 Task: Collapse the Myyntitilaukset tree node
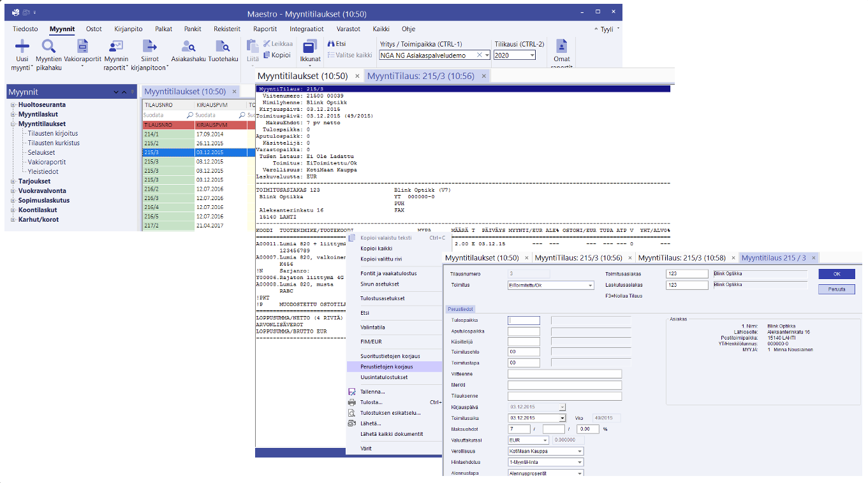pos(13,124)
